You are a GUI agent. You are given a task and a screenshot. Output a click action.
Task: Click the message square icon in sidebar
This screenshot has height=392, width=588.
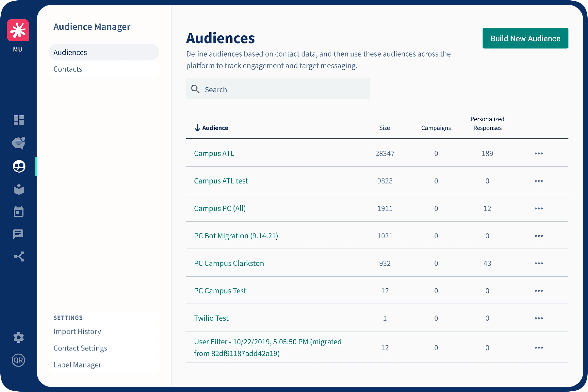[18, 234]
